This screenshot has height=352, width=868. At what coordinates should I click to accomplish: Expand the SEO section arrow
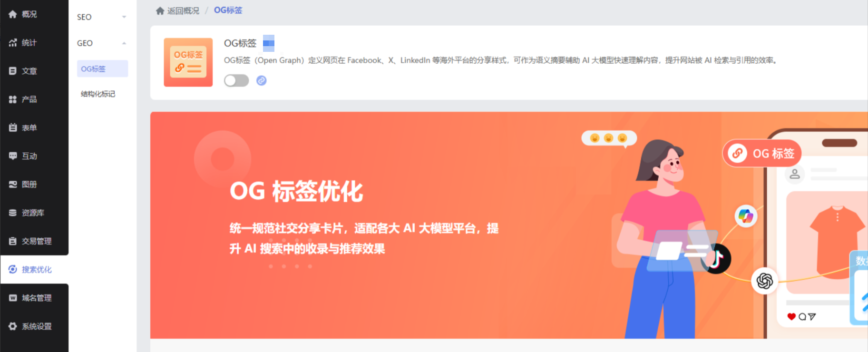124,17
